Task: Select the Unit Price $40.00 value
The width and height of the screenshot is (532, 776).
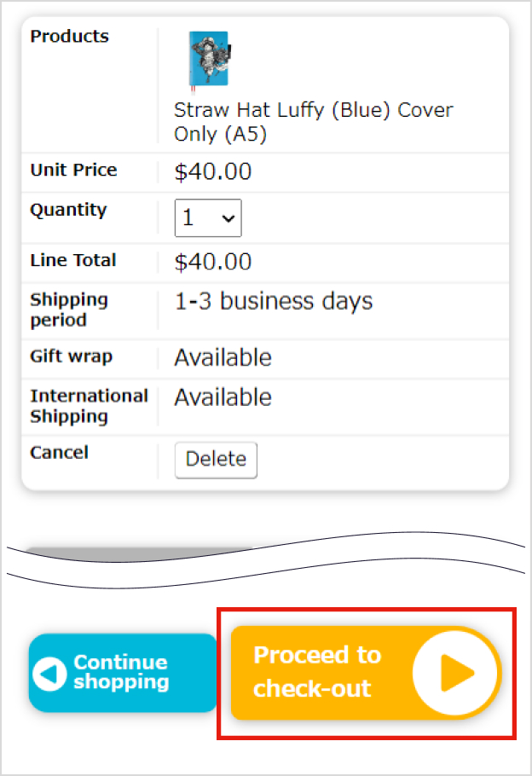Action: pyautogui.click(x=213, y=172)
